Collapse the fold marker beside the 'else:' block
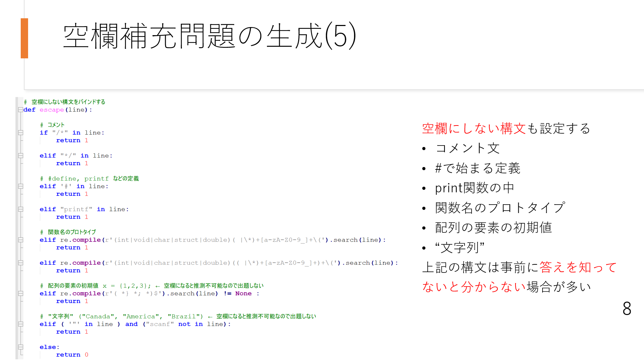 [x=21, y=347]
